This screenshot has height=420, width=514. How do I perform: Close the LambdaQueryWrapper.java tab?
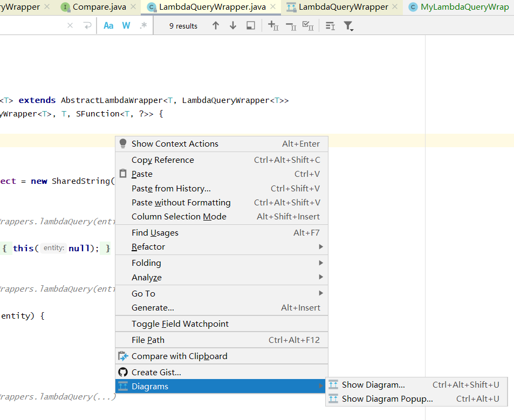(x=273, y=6)
